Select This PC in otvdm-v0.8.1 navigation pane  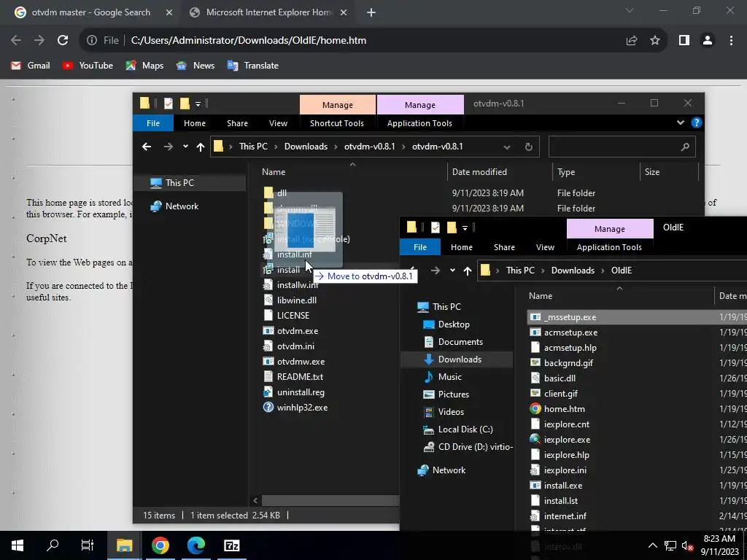coord(179,183)
